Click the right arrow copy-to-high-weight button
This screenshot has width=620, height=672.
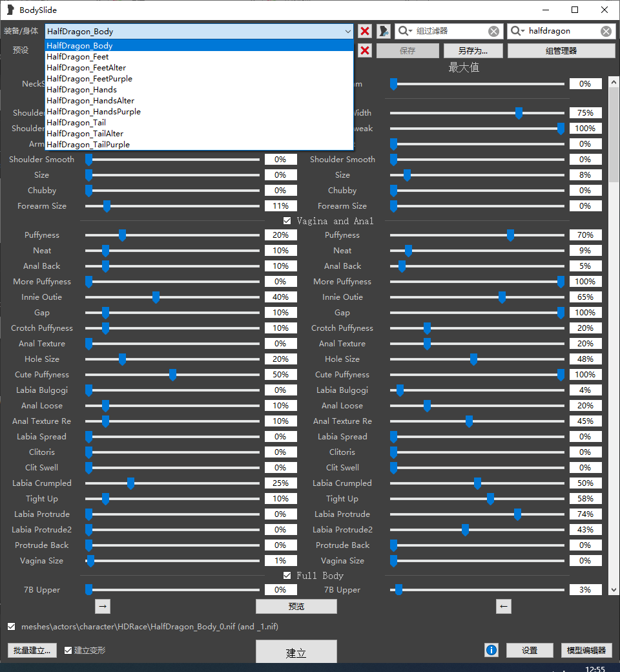[103, 606]
